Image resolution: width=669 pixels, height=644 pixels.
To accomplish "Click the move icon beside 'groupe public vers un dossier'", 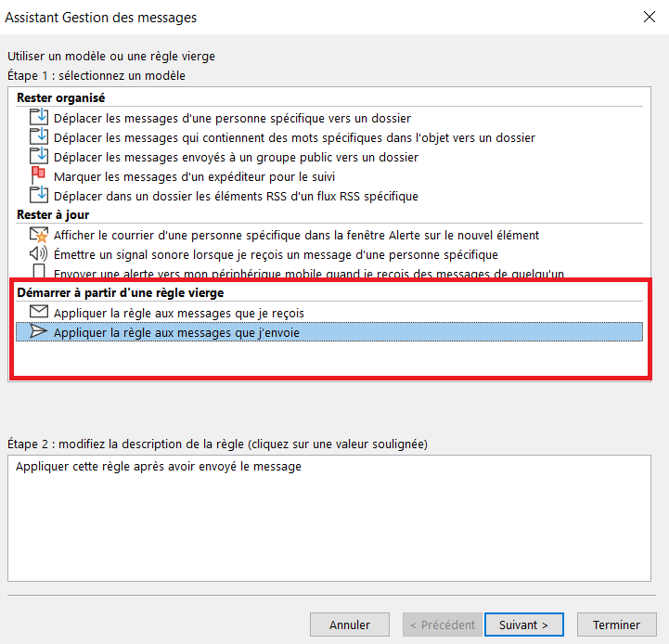I will 38,157.
